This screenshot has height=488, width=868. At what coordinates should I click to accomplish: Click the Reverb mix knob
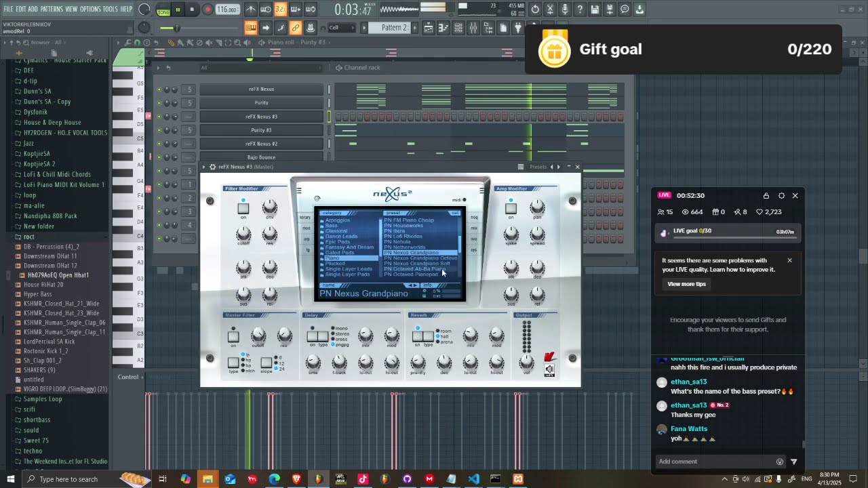point(470,335)
